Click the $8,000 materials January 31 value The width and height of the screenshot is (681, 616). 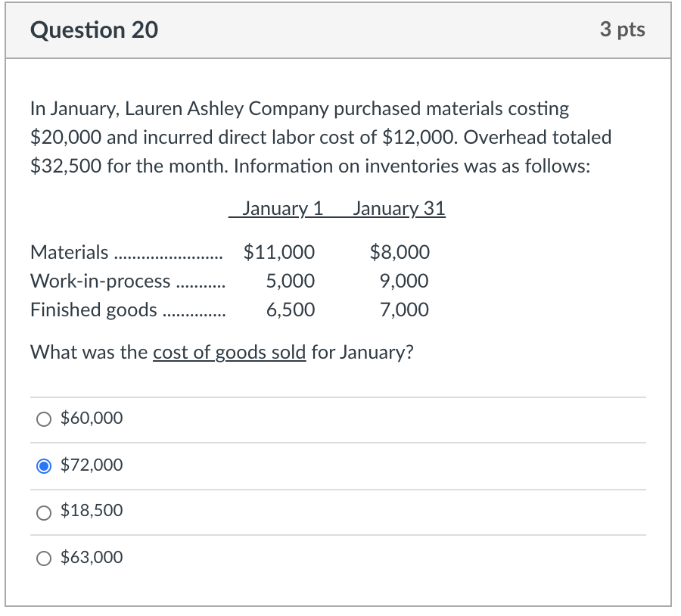click(x=400, y=252)
